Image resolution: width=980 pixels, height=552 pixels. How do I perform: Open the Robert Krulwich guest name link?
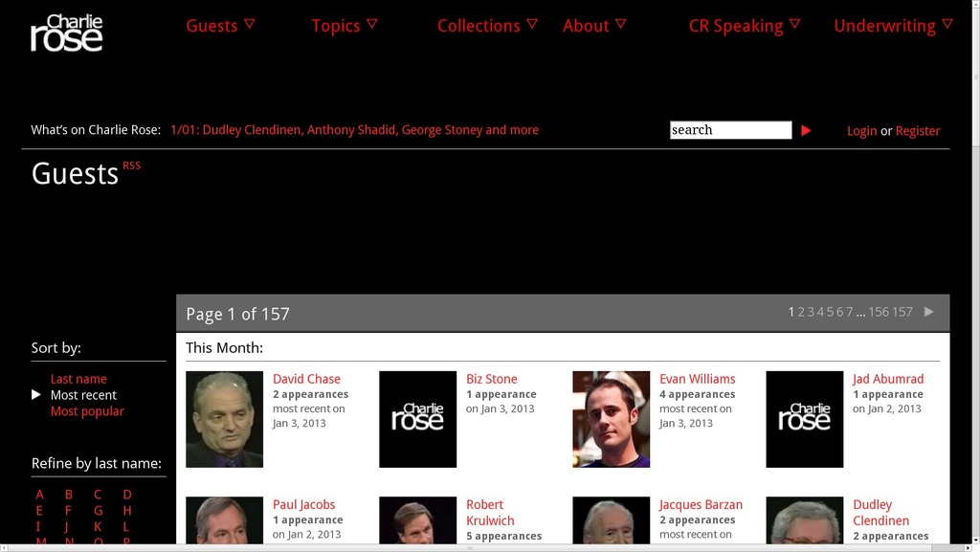tap(490, 513)
